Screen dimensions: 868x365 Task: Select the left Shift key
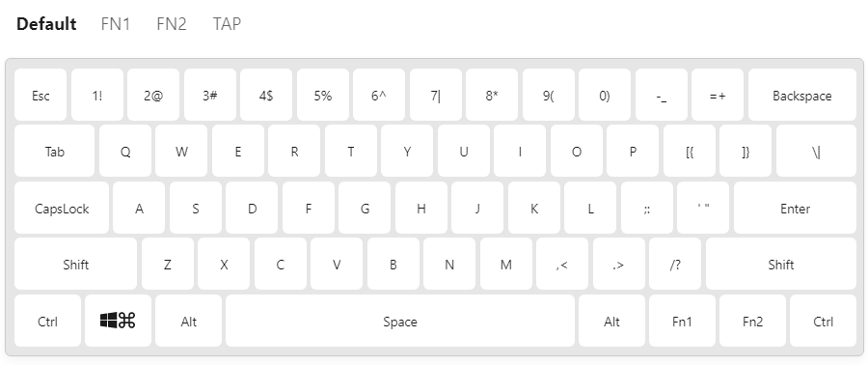75,265
